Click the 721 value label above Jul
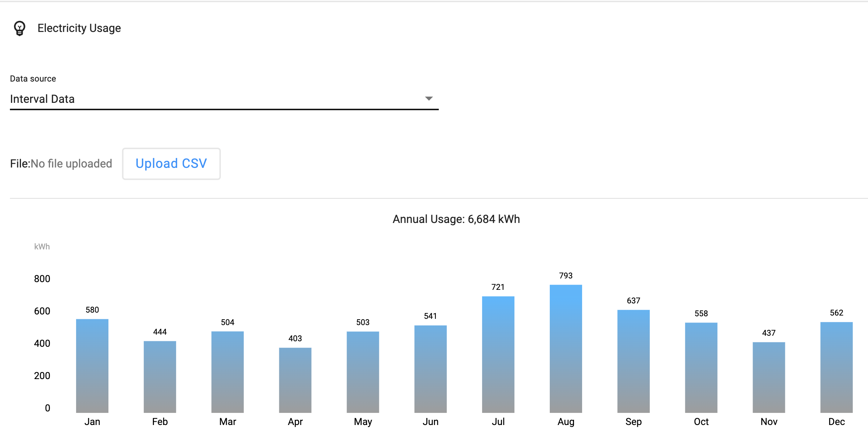This screenshot has height=443, width=868. point(498,287)
